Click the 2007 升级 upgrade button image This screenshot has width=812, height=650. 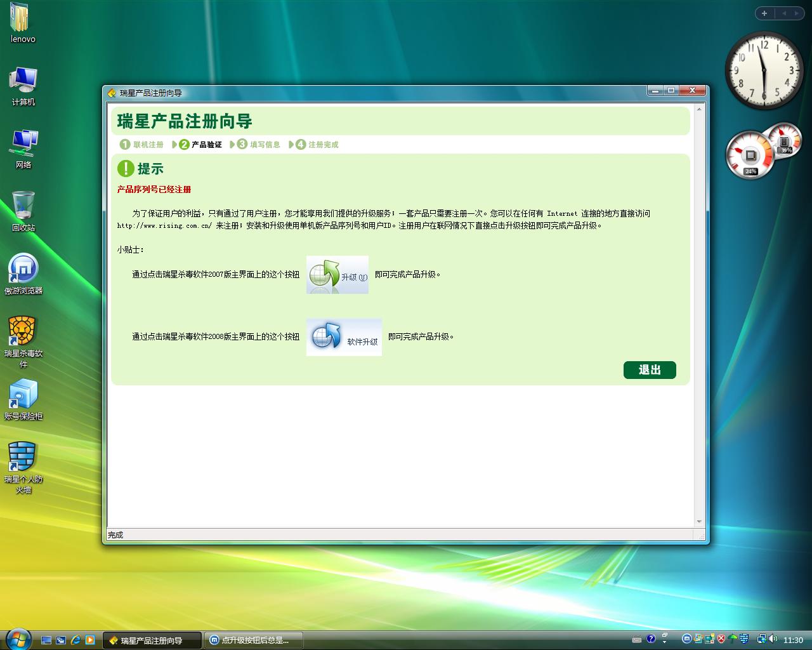[337, 275]
